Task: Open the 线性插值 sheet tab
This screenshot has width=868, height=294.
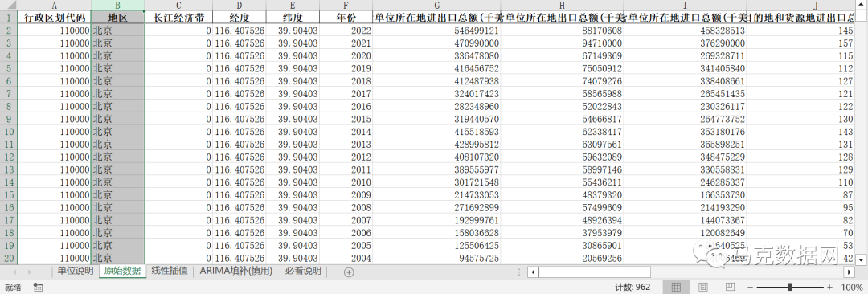Action: coord(169,272)
